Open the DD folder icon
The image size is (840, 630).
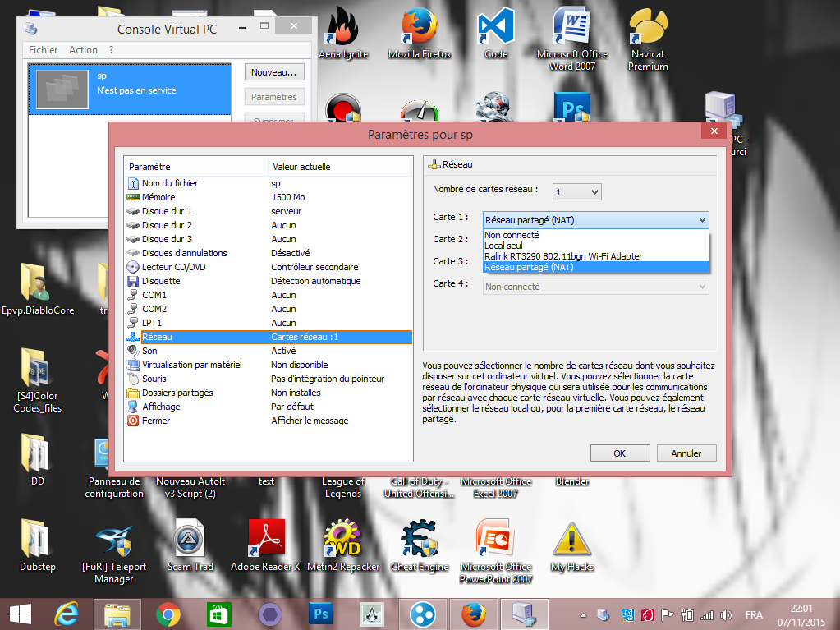pyautogui.click(x=38, y=460)
